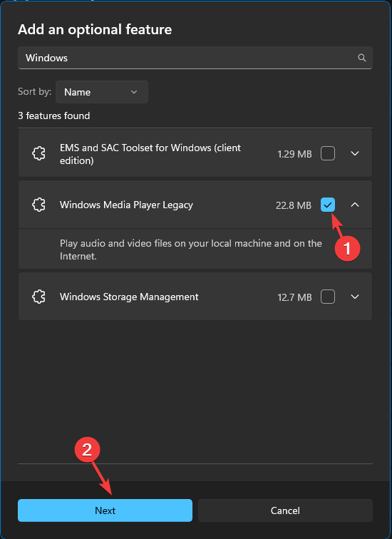Click the 22.8 MB size label
Viewport: 392px width, 539px height.
tap(294, 205)
